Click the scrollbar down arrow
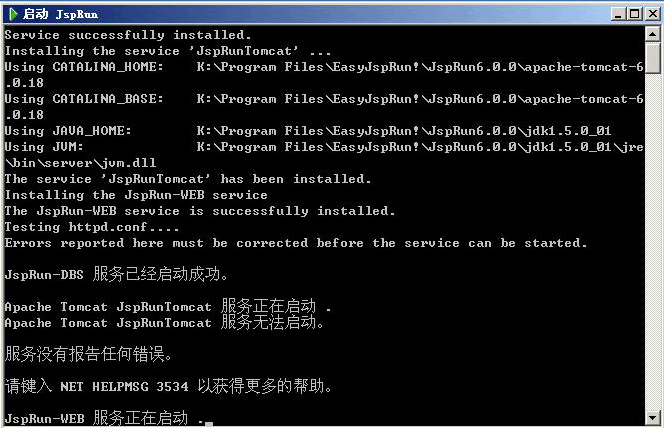664x428 pixels. (653, 418)
